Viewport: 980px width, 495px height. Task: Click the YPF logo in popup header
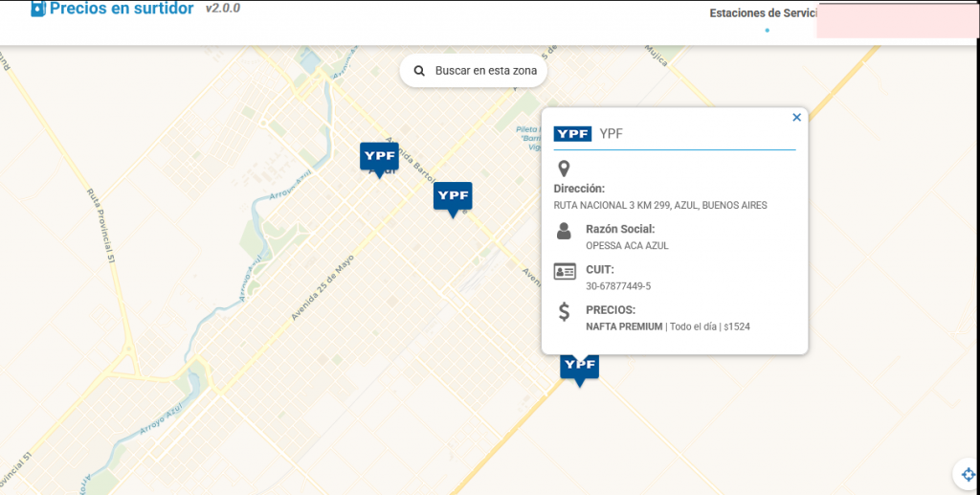click(572, 134)
